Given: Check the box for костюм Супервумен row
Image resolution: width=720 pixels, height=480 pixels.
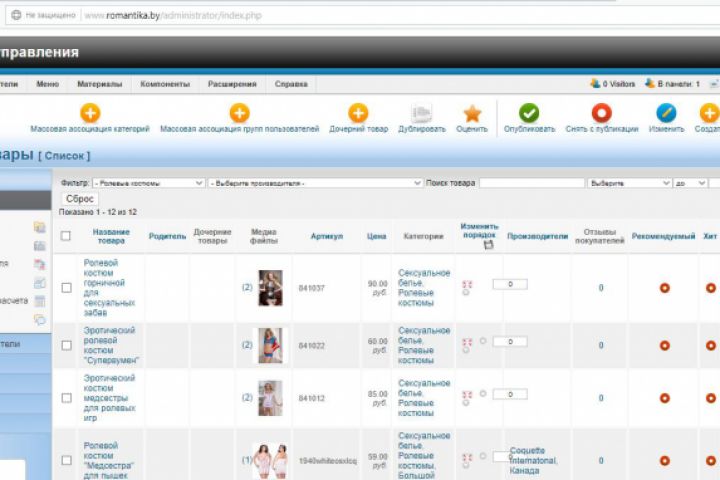Looking at the screenshot, I should click(x=67, y=345).
